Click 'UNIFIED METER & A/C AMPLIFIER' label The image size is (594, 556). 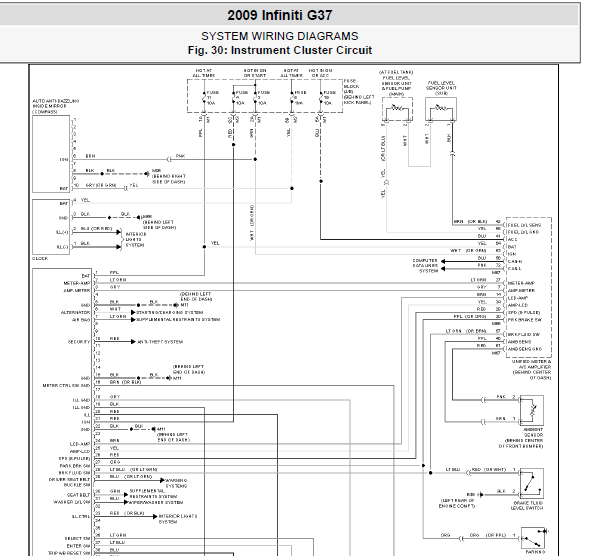coord(532,370)
